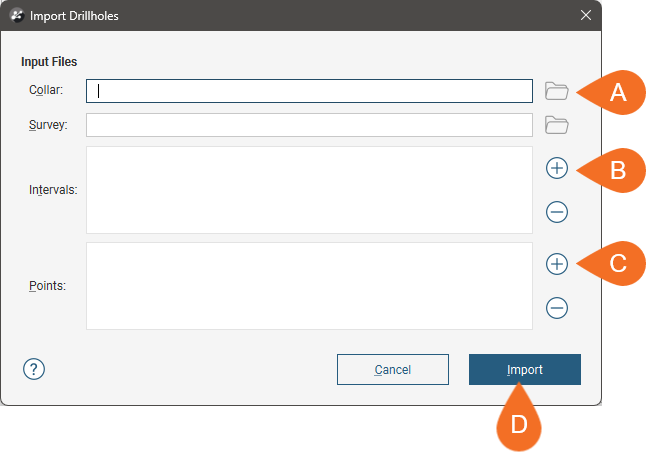Screen dimensions: 647x452
Task: Close the Import Drillholes window
Action: 586,16
